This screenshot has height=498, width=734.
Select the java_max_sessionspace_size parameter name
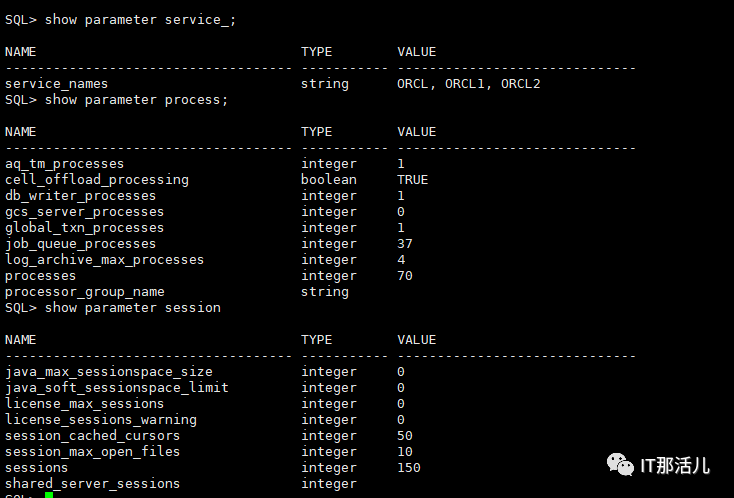click(109, 372)
